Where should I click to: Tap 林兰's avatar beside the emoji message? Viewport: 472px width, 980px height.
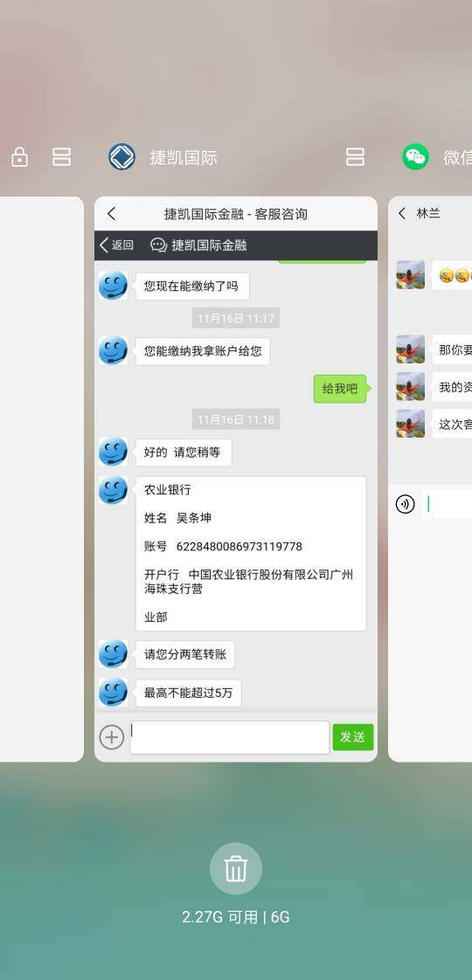click(x=411, y=275)
